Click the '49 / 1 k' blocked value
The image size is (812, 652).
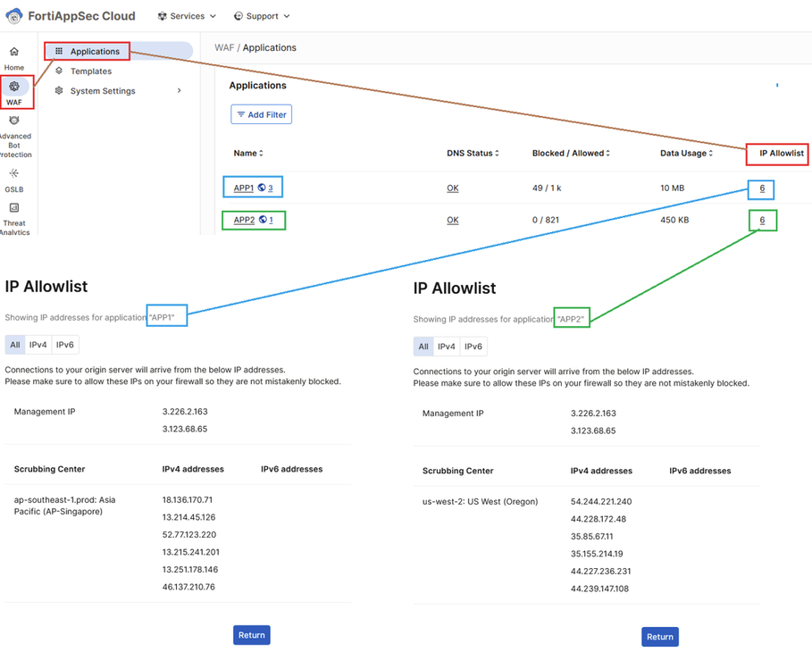[547, 188]
